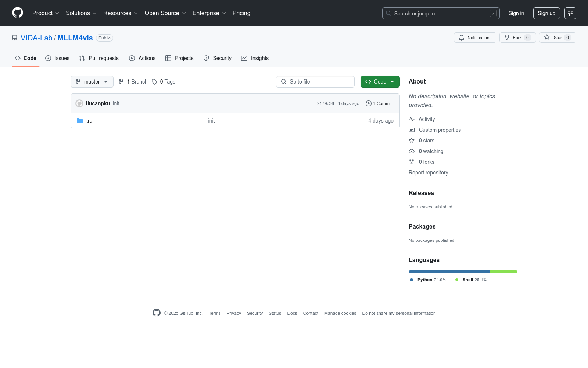
Task: Click the train folder icon
Action: tap(80, 121)
